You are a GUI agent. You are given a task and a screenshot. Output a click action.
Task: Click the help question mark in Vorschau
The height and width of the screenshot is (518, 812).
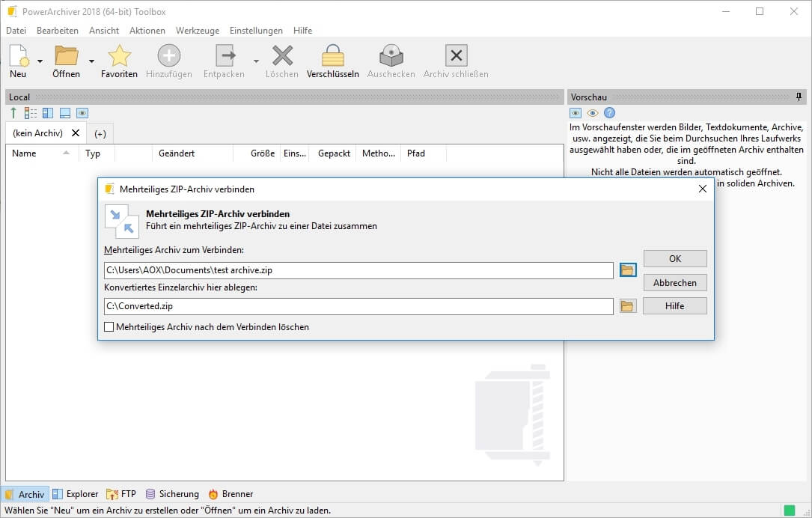coord(609,113)
